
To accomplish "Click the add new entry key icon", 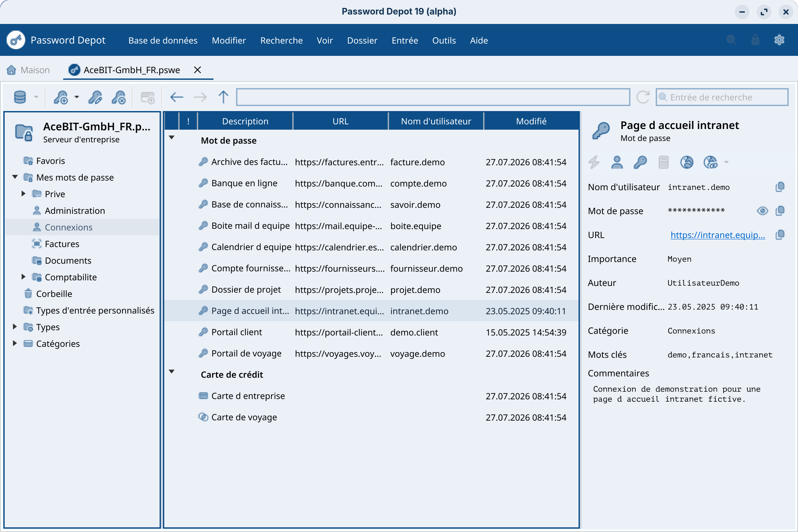I will [x=61, y=97].
